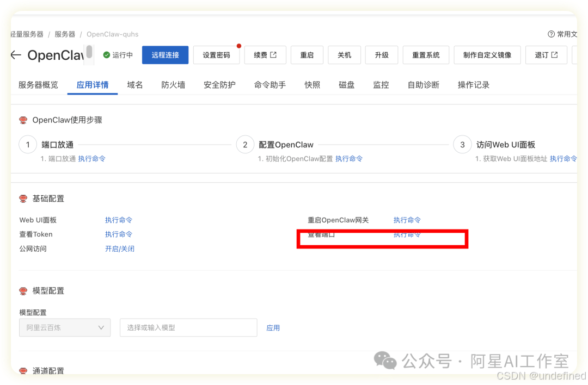This screenshot has width=588, height=385.
Task: Click 执行命令 next to 查看Token
Action: (x=119, y=234)
